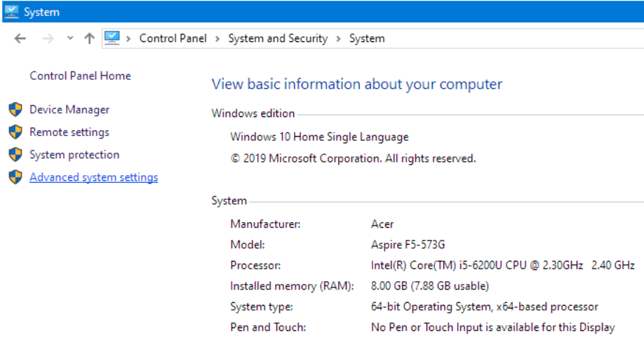Click the shield icon beside Device Manager
644x340 pixels.
tap(15, 110)
